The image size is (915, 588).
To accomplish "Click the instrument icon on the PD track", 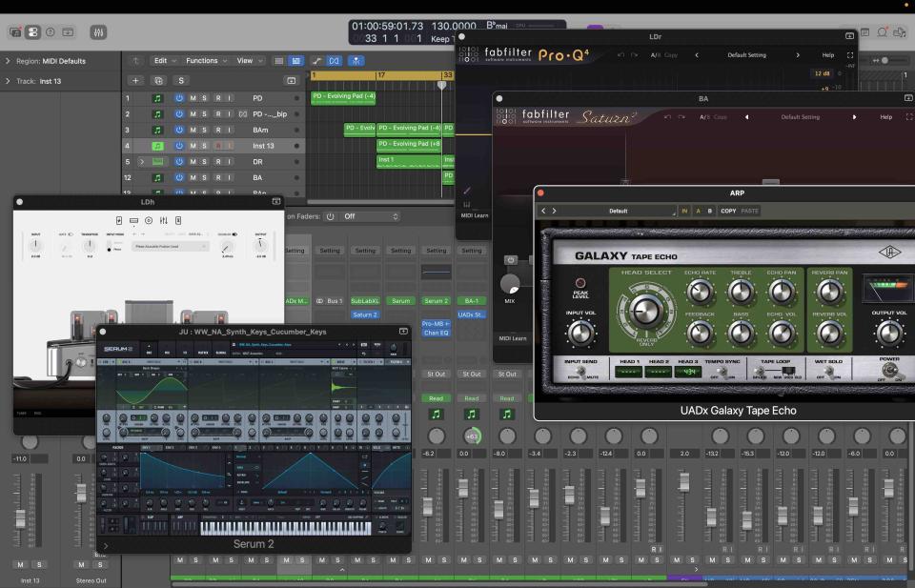I will (158, 98).
